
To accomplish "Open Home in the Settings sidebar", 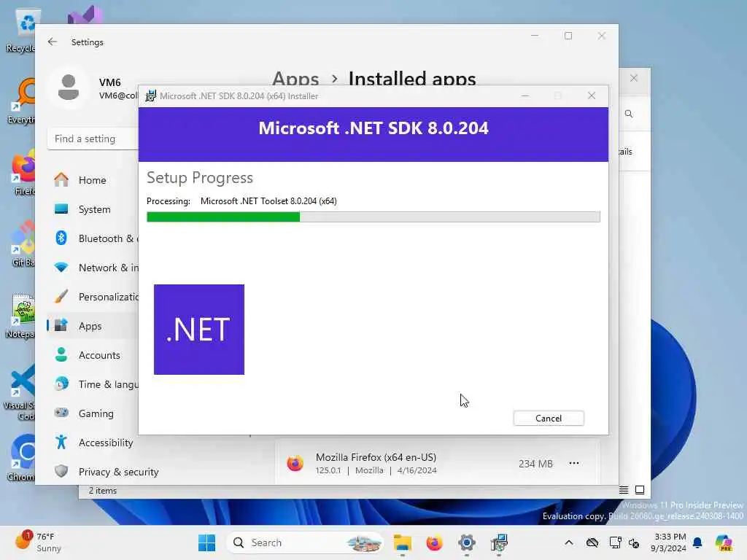I will click(x=93, y=180).
